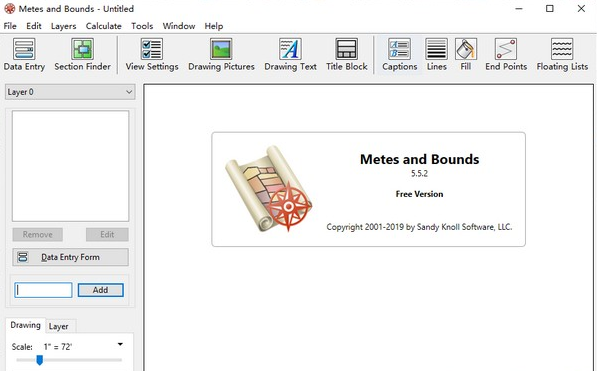Click the Edit button below the list
597x371 pixels.
[x=107, y=234]
